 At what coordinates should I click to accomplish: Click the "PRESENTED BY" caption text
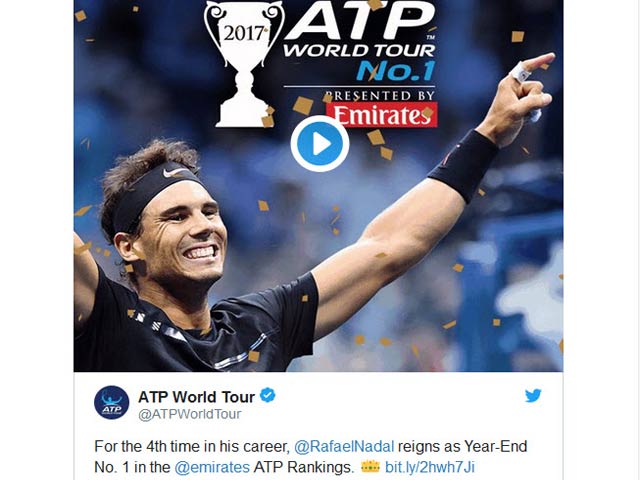tap(379, 96)
